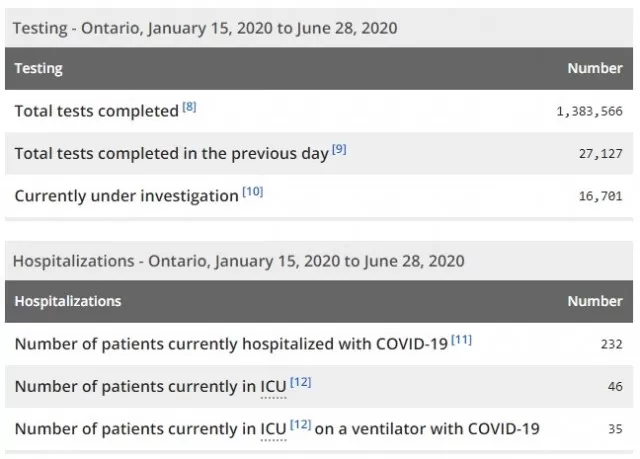Click Hospitalizations table caption title
The width and height of the screenshot is (640, 459).
click(239, 261)
